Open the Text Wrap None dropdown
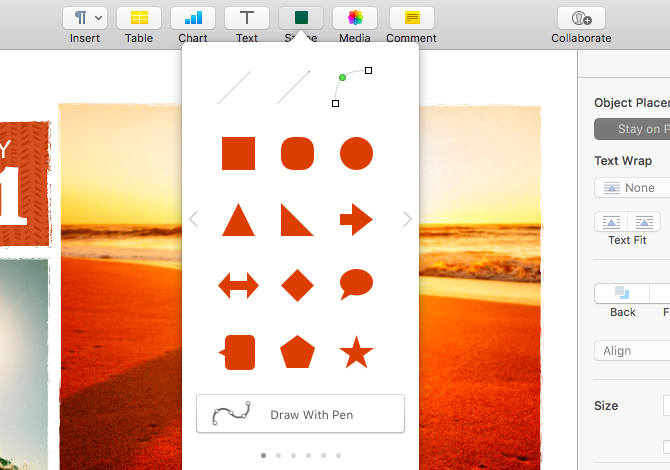This screenshot has height=470, width=670. pyautogui.click(x=632, y=188)
